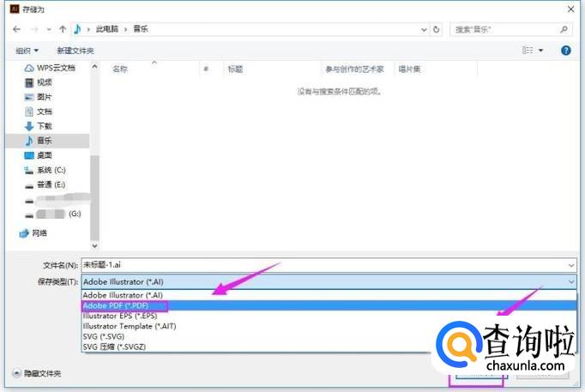Viewport: 585px width, 392px height.
Task: Go back using the left arrow
Action: point(16,29)
